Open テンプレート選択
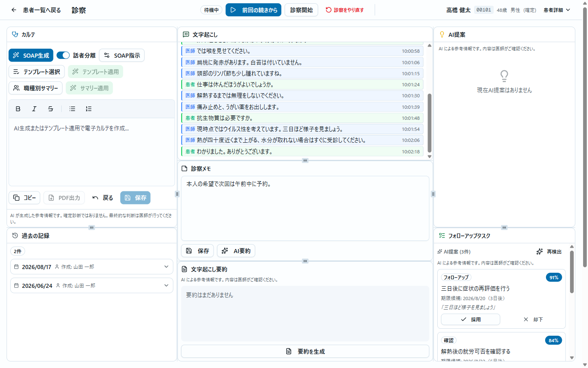The height and width of the screenshot is (368, 588). click(x=37, y=72)
